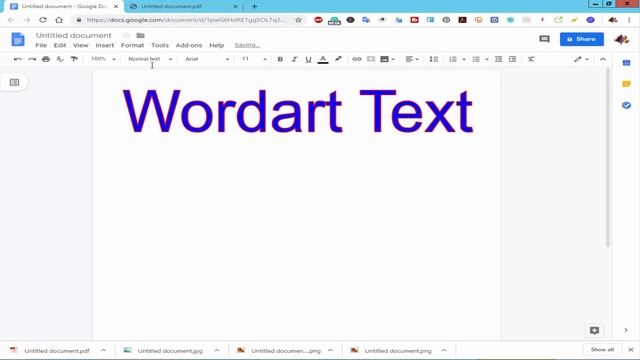
Task: Open the Line spacing options
Action: click(x=433, y=59)
